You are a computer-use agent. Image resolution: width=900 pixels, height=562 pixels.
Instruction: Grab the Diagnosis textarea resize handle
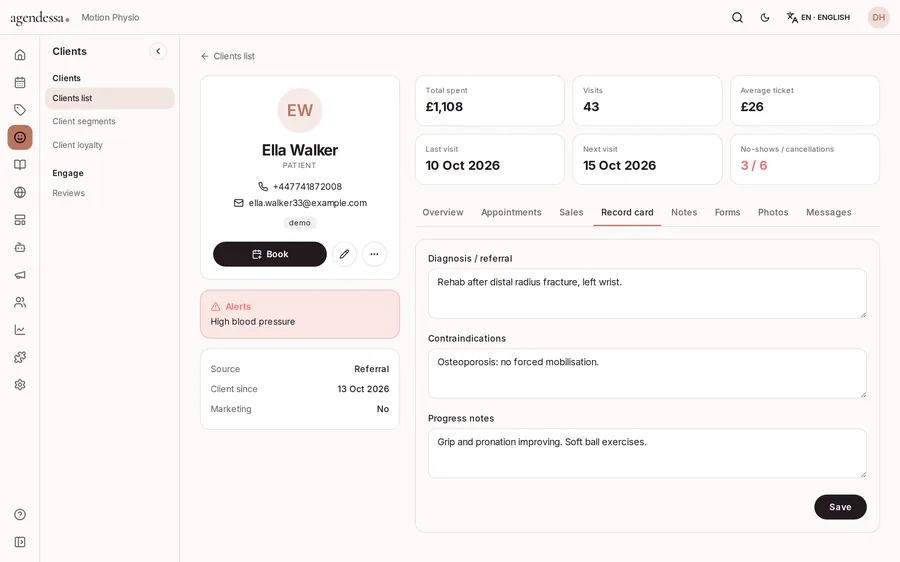pos(863,314)
